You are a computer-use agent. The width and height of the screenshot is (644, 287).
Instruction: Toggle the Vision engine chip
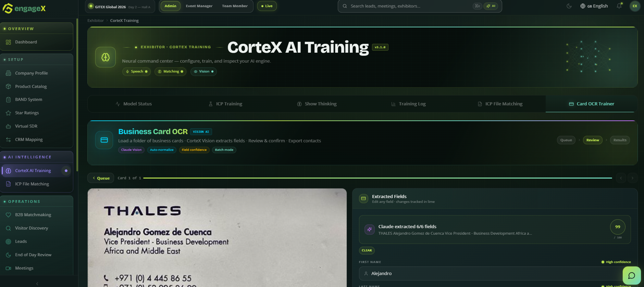pyautogui.click(x=203, y=71)
